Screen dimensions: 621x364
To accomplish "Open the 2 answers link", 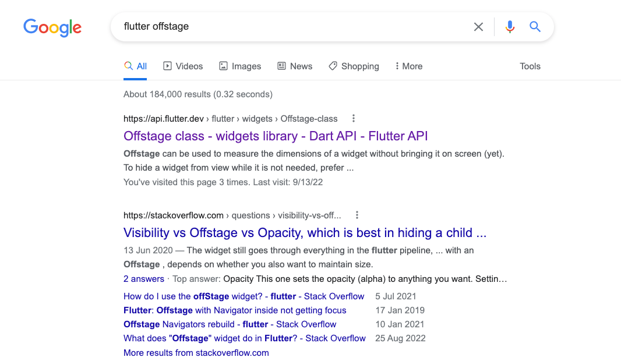I will pyautogui.click(x=144, y=279).
